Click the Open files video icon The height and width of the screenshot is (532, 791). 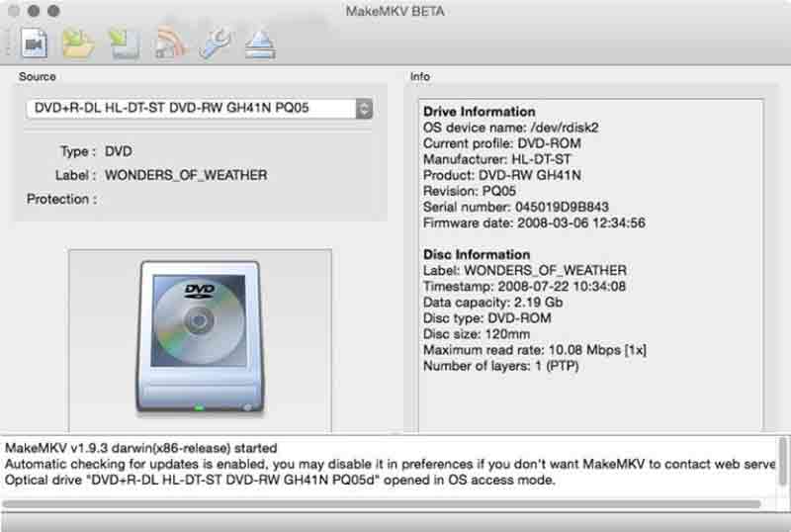(x=35, y=44)
